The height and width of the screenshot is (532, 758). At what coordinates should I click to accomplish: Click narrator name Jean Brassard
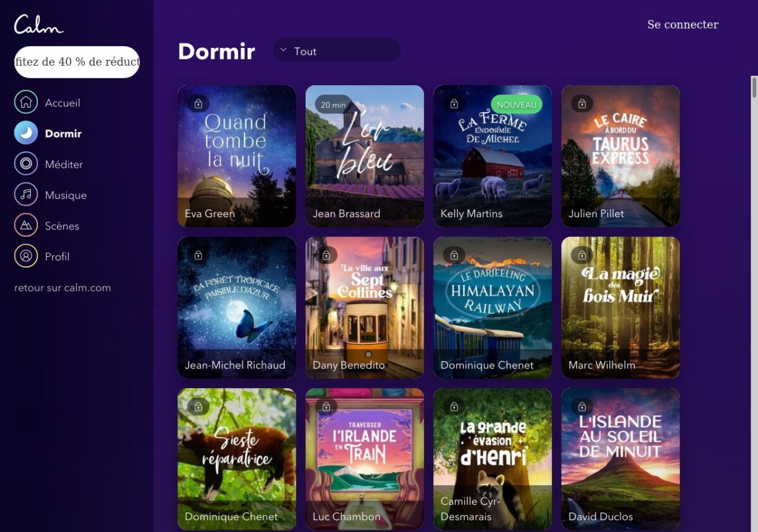tap(346, 213)
